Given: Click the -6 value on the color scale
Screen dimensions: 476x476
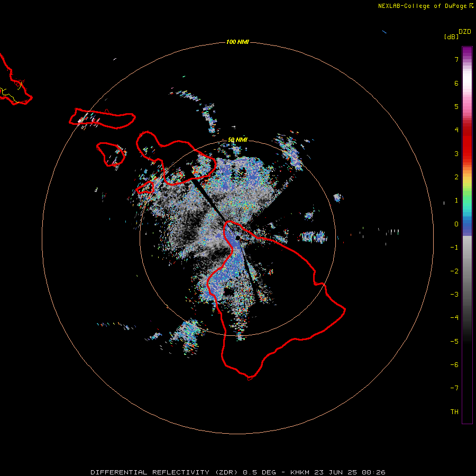Looking at the screenshot, I should point(454,365).
